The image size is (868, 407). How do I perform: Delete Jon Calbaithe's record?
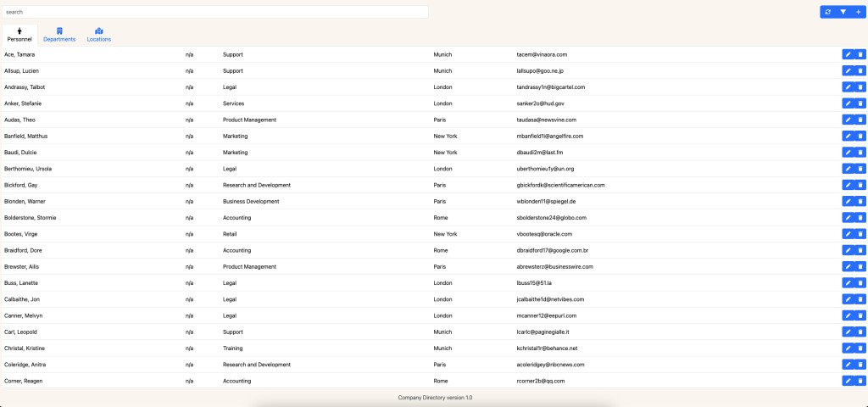[860, 299]
